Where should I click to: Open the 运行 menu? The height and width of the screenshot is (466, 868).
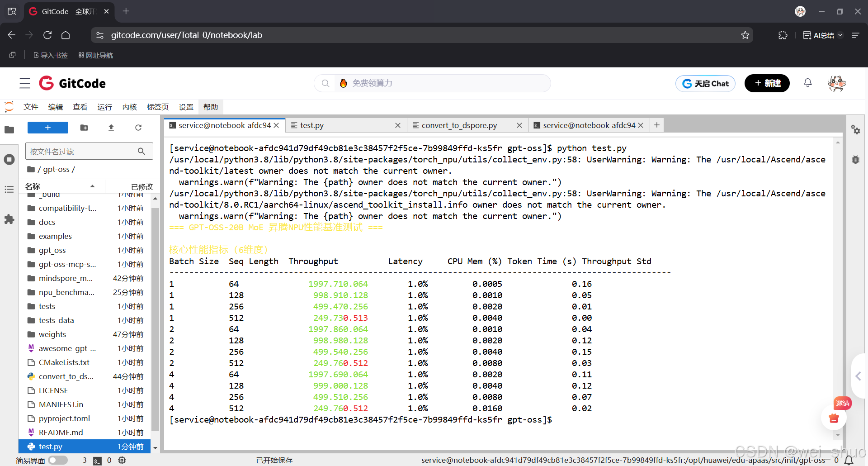[104, 107]
